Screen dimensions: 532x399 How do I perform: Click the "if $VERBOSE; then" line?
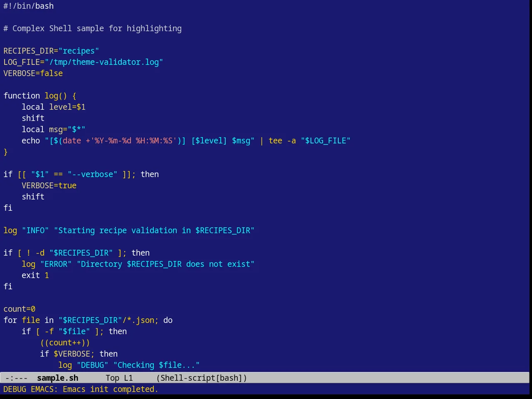tap(79, 354)
